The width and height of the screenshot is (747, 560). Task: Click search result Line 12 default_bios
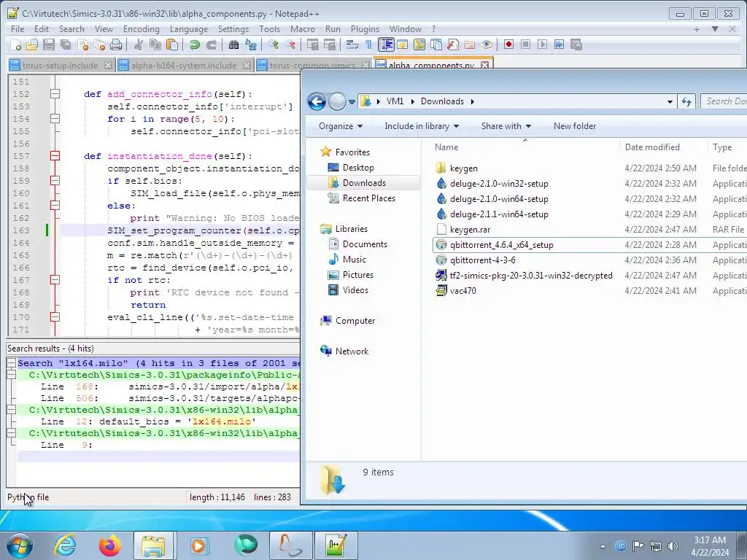pyautogui.click(x=148, y=421)
